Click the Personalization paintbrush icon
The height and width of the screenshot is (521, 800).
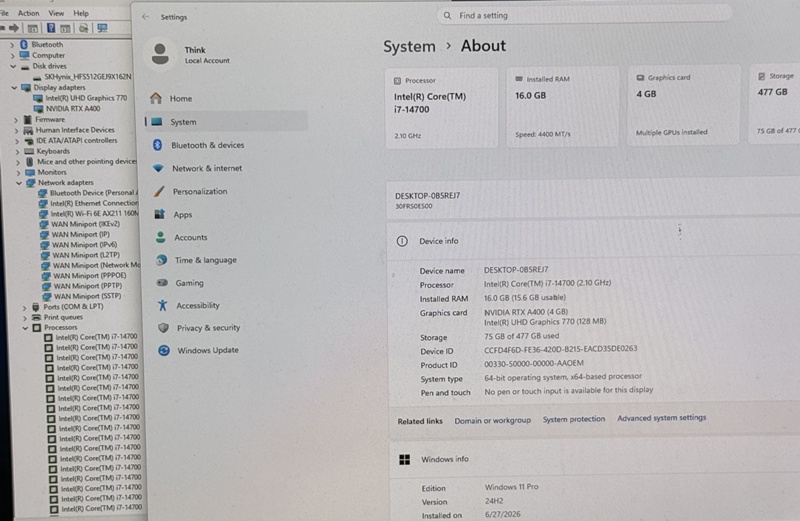click(x=159, y=191)
